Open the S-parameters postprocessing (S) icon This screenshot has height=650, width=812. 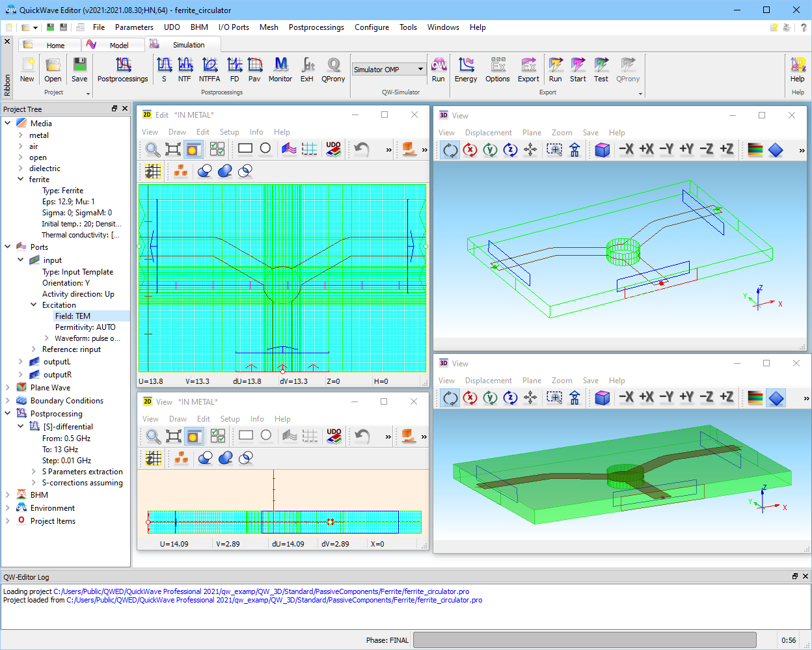[x=164, y=70]
